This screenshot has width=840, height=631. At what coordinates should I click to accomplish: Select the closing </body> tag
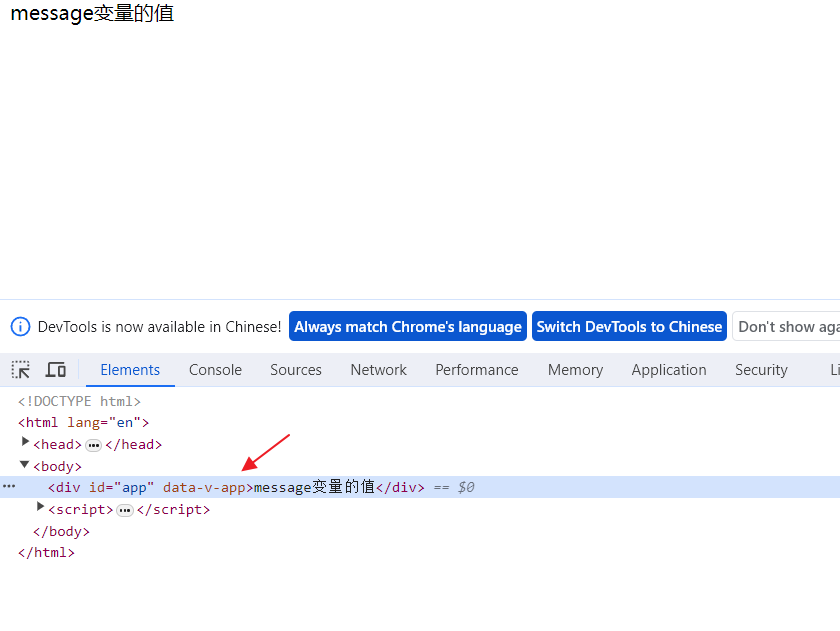coord(61,531)
